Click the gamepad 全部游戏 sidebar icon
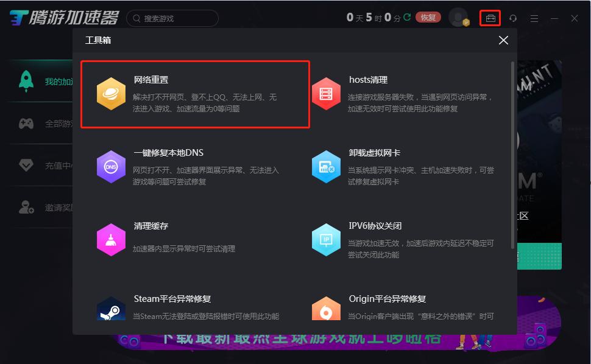The height and width of the screenshot is (364, 591). point(26,124)
